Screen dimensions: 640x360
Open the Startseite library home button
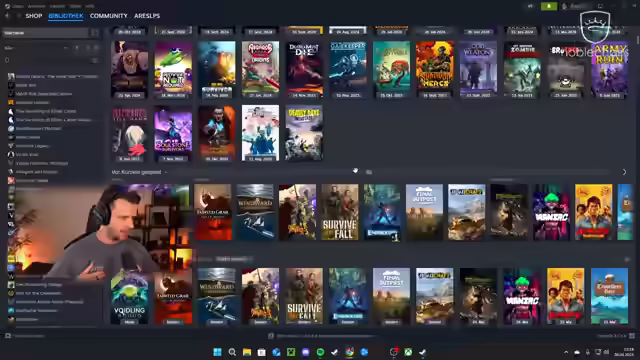[45, 33]
